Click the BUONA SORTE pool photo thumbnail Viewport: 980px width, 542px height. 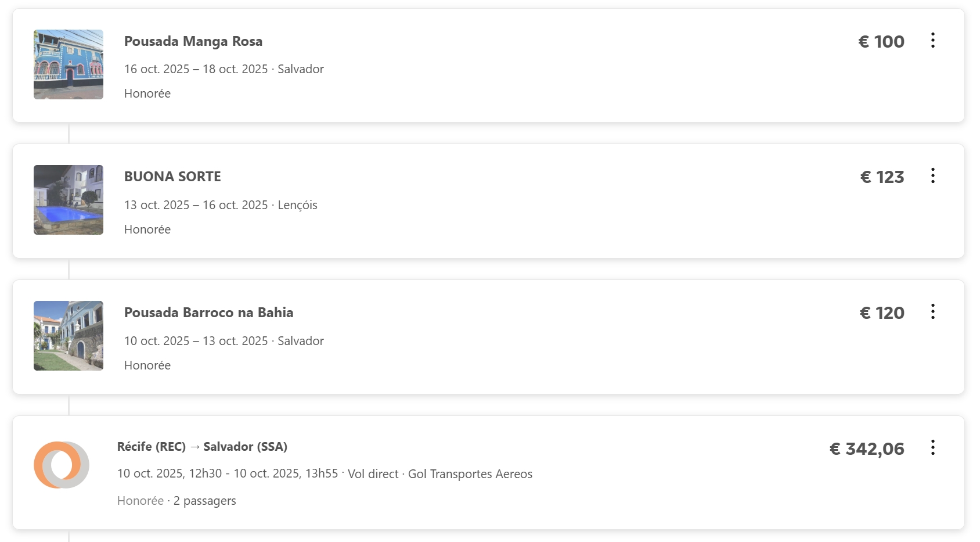point(69,200)
